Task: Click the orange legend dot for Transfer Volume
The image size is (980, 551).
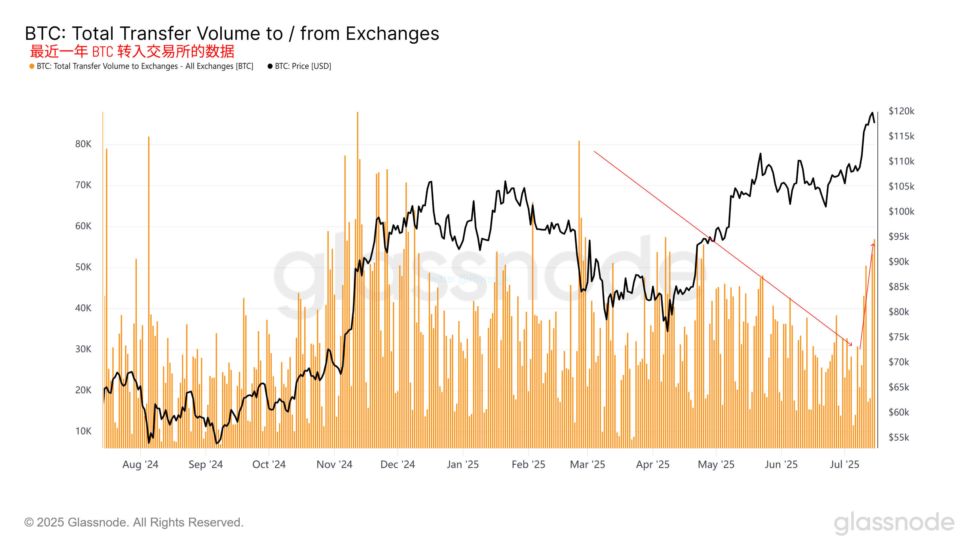Action: click(32, 66)
